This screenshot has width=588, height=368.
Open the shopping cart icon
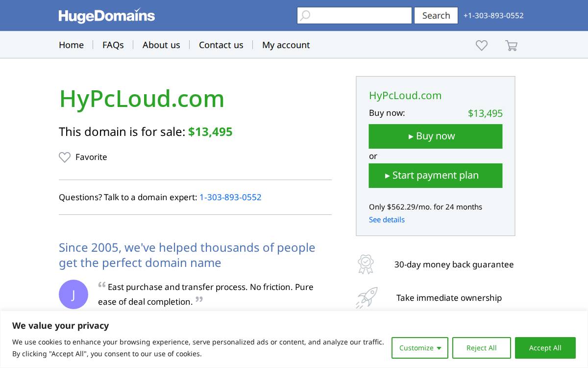pos(511,45)
